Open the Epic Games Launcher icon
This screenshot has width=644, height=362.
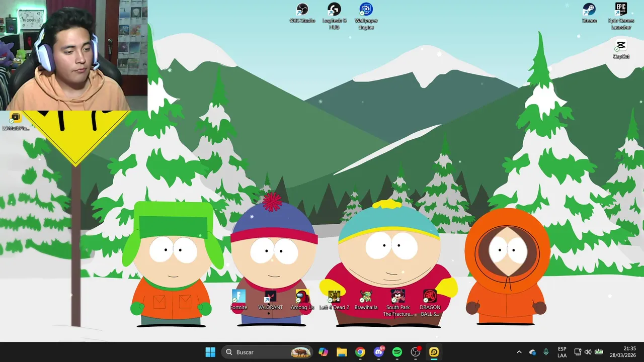click(621, 16)
